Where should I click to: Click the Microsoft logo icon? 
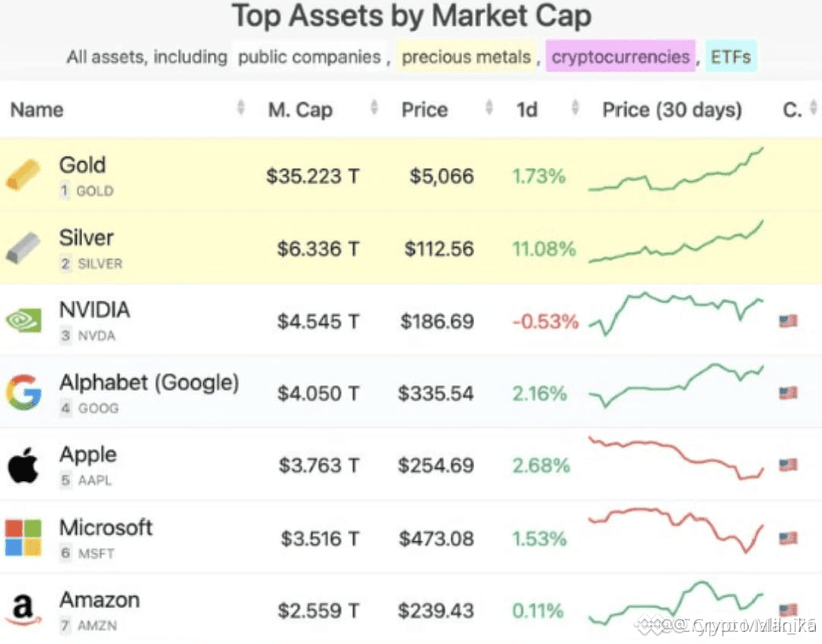coord(23,537)
